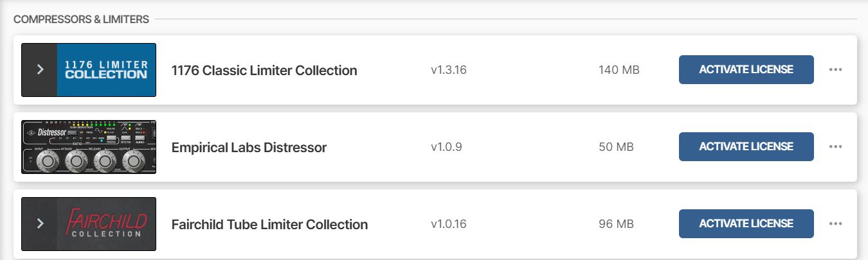868x260 pixels.
Task: Click the red Fairchild Collection logo
Action: [107, 223]
